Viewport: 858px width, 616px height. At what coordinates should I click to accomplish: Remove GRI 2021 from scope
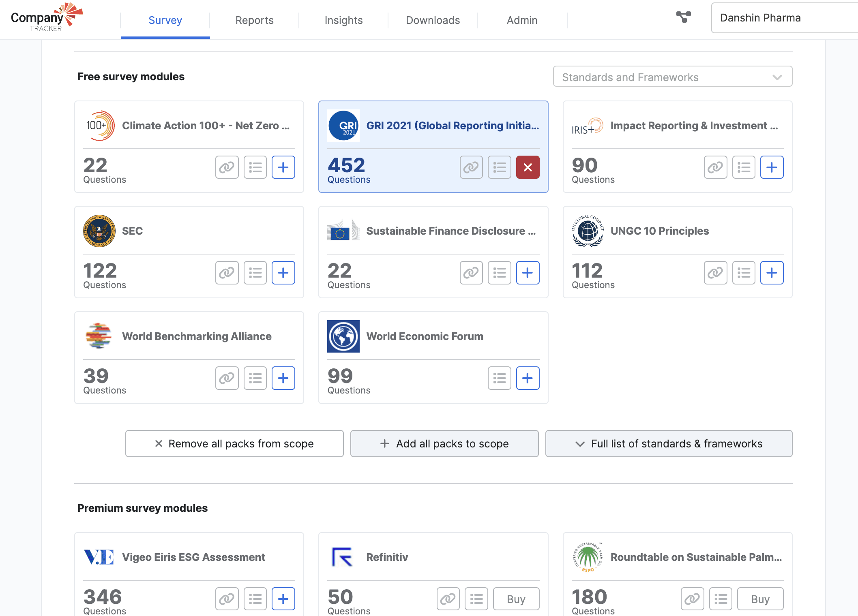pos(528,167)
